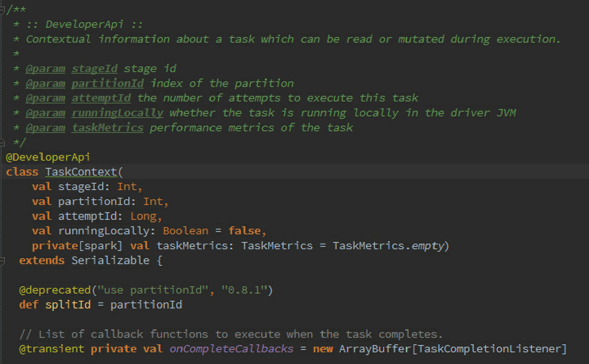Collapse class body at extends Serializable line
This screenshot has height=364, width=589.
2,261
